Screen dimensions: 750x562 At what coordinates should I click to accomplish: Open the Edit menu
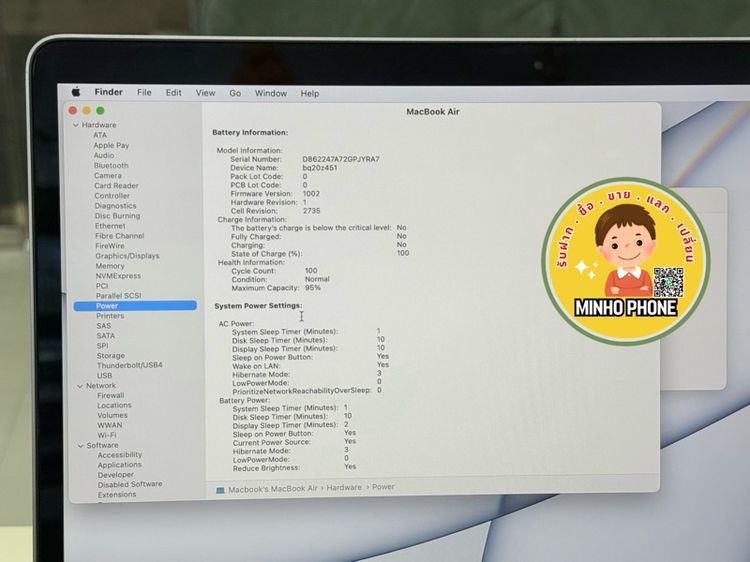pyautogui.click(x=174, y=93)
